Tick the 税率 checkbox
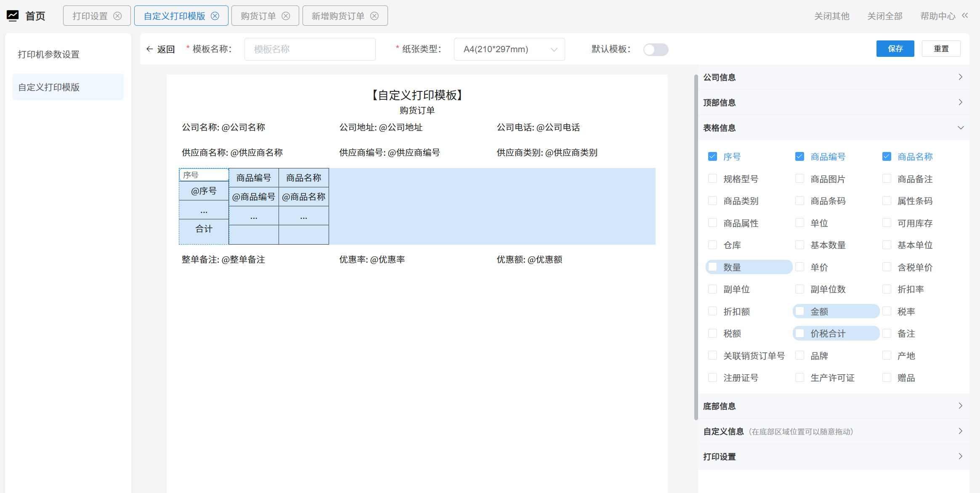The height and width of the screenshot is (493, 980). pos(887,311)
